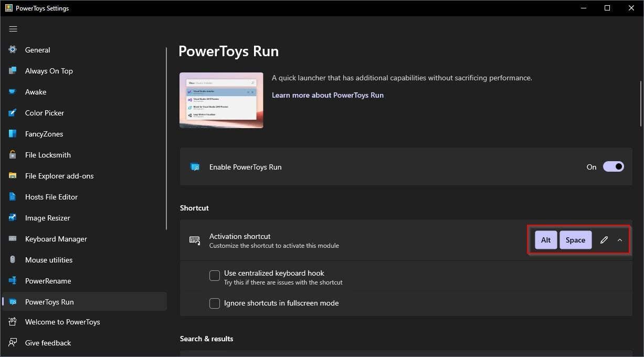The image size is (644, 357).
Task: Switch to Mouse utilities page
Action: pos(49,260)
